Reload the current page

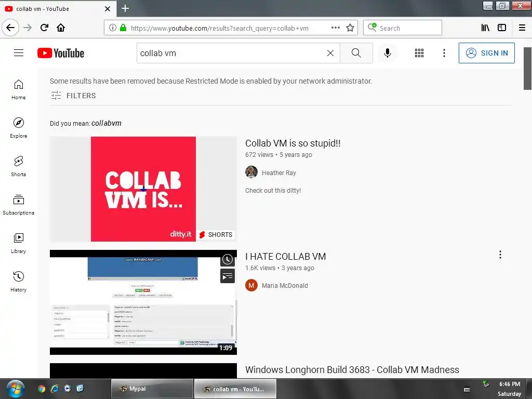[x=44, y=28]
